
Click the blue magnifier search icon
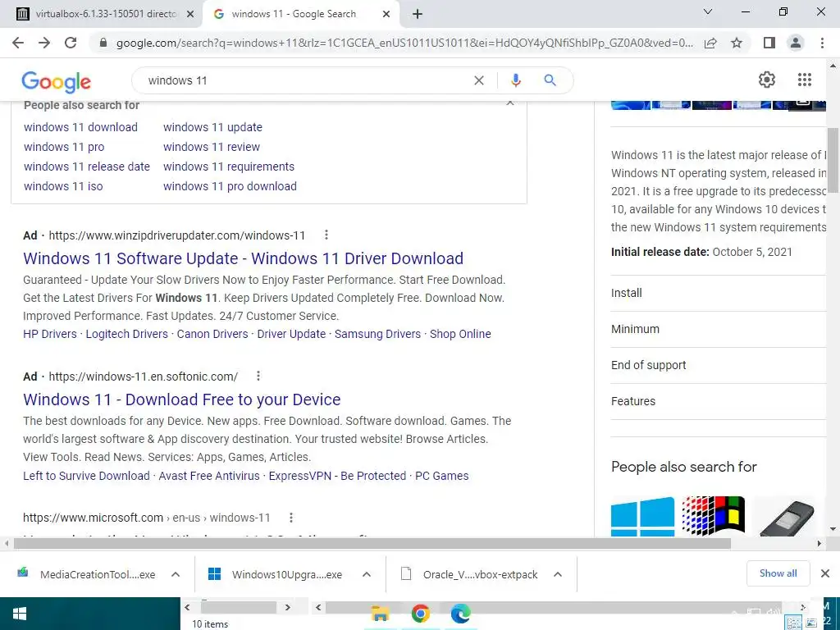click(550, 80)
